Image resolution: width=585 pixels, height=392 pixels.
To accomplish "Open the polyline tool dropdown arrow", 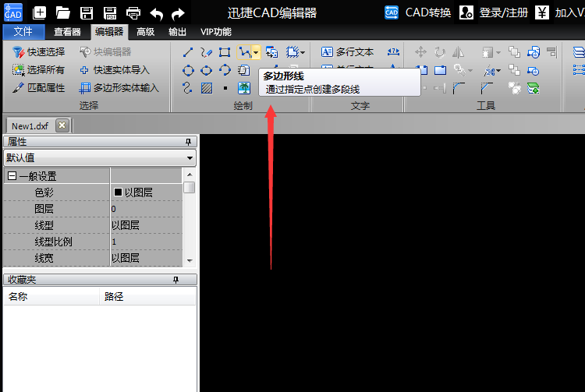I will (256, 52).
